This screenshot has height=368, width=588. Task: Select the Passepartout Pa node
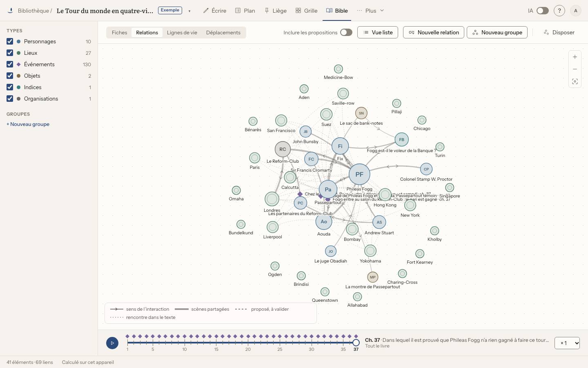[x=328, y=189]
